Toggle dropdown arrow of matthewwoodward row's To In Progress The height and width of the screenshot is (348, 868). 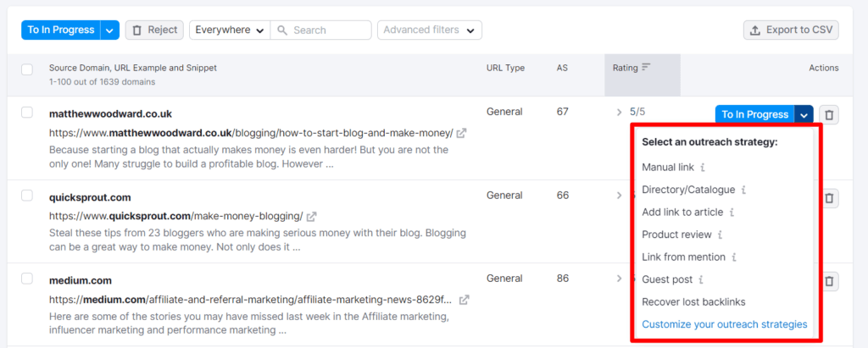click(804, 114)
